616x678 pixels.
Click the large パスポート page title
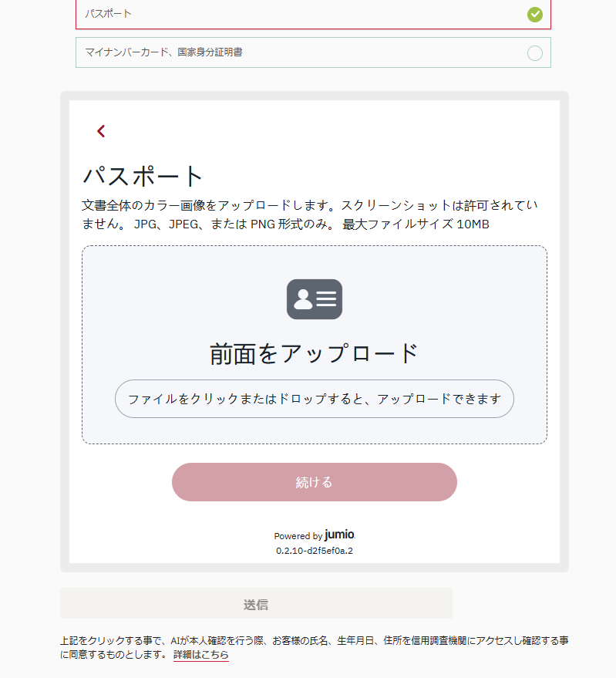click(x=143, y=176)
